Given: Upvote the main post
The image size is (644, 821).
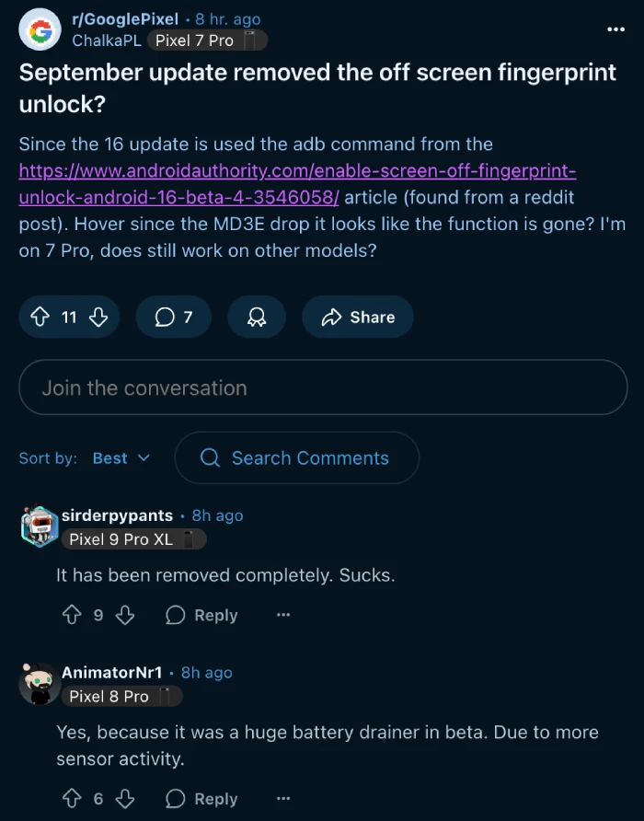Looking at the screenshot, I should tap(40, 318).
